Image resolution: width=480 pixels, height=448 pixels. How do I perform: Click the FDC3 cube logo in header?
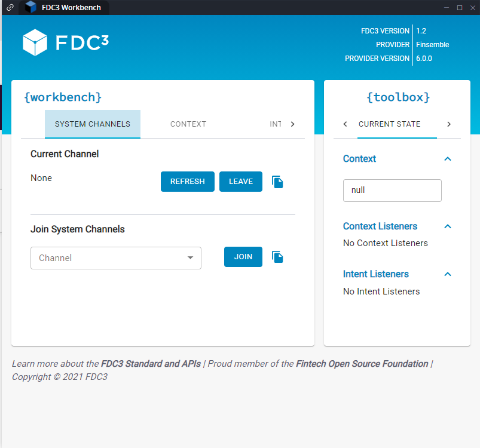pyautogui.click(x=35, y=42)
